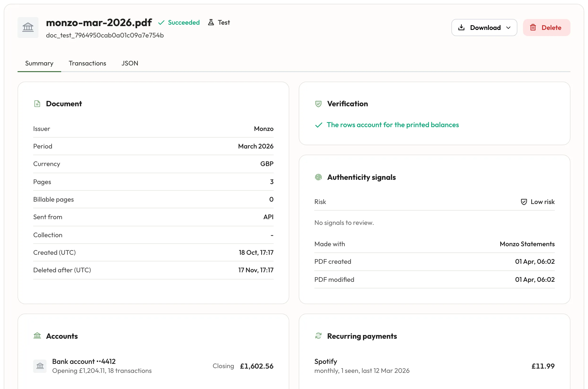
Task: Click the Document card file icon
Action: click(x=37, y=104)
